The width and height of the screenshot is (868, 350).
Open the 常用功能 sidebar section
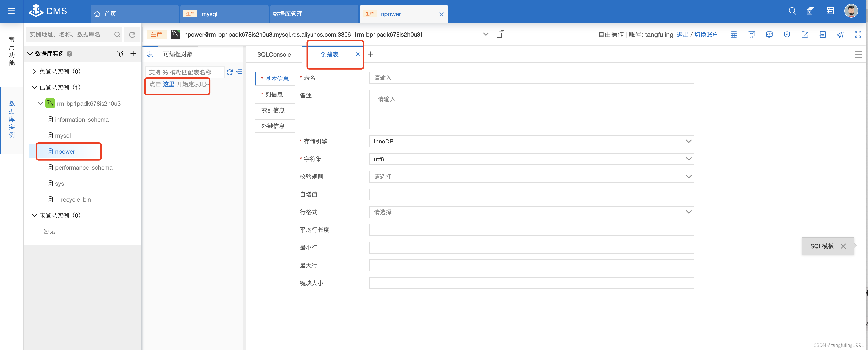pyautogui.click(x=12, y=51)
